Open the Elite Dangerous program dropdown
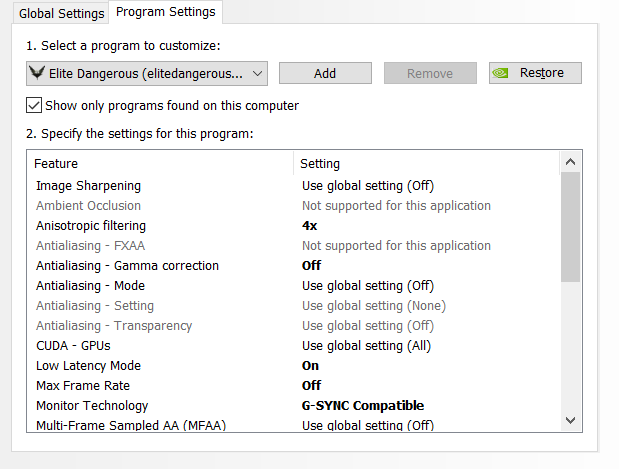The height and width of the screenshot is (469, 619). pos(147,73)
